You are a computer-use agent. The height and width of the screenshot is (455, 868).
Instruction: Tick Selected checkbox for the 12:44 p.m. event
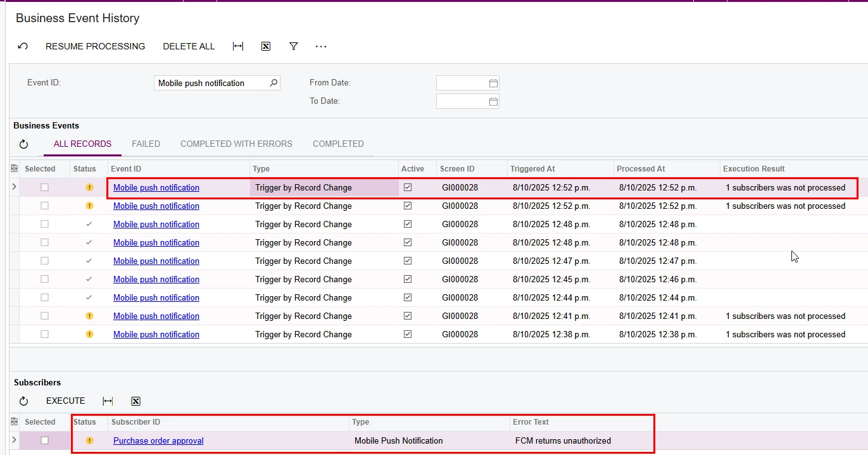coord(44,297)
